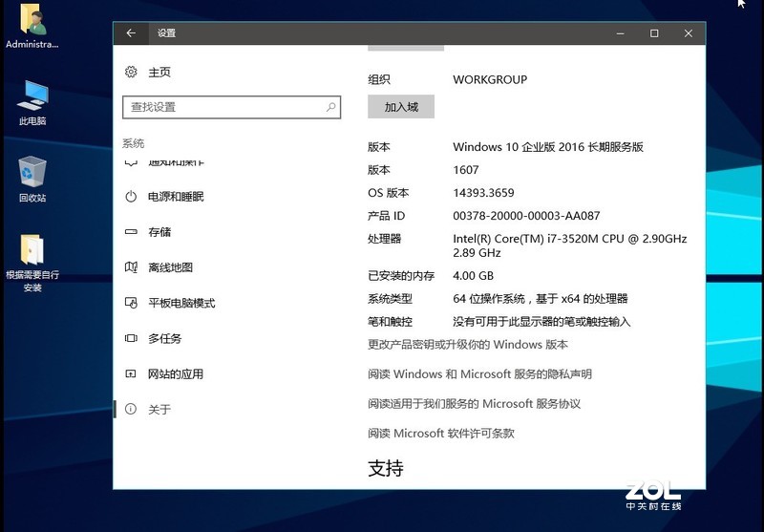Go to 主页 settings home
This screenshot has height=532, width=764.
point(159,72)
